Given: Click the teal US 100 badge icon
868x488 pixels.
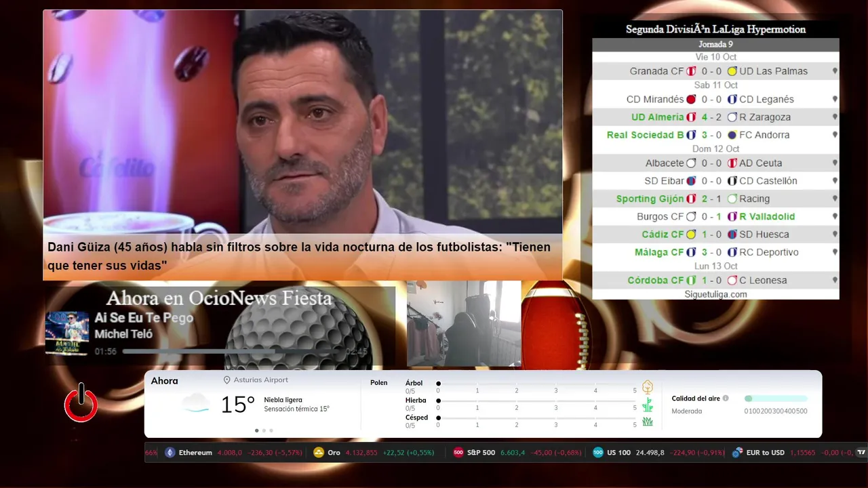Looking at the screenshot, I should 598,452.
